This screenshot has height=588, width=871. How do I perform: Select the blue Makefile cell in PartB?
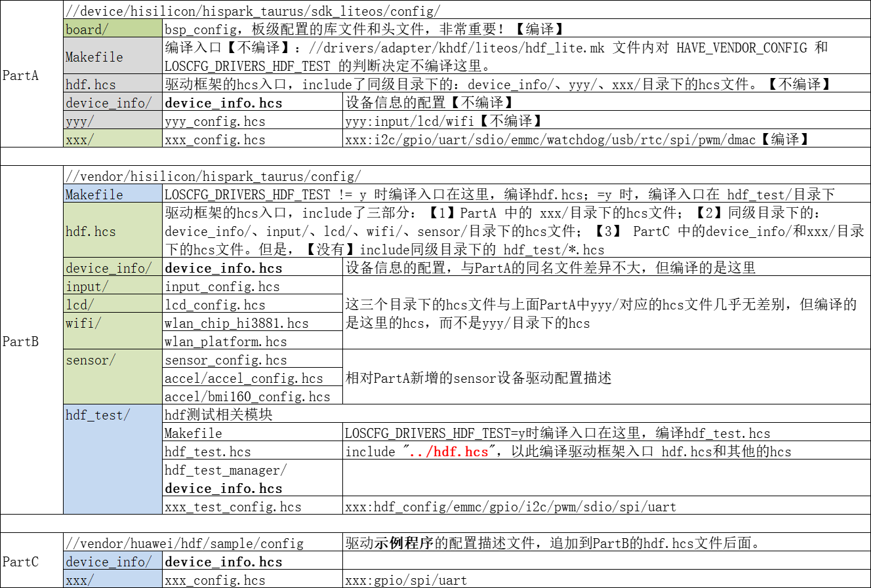click(x=113, y=193)
